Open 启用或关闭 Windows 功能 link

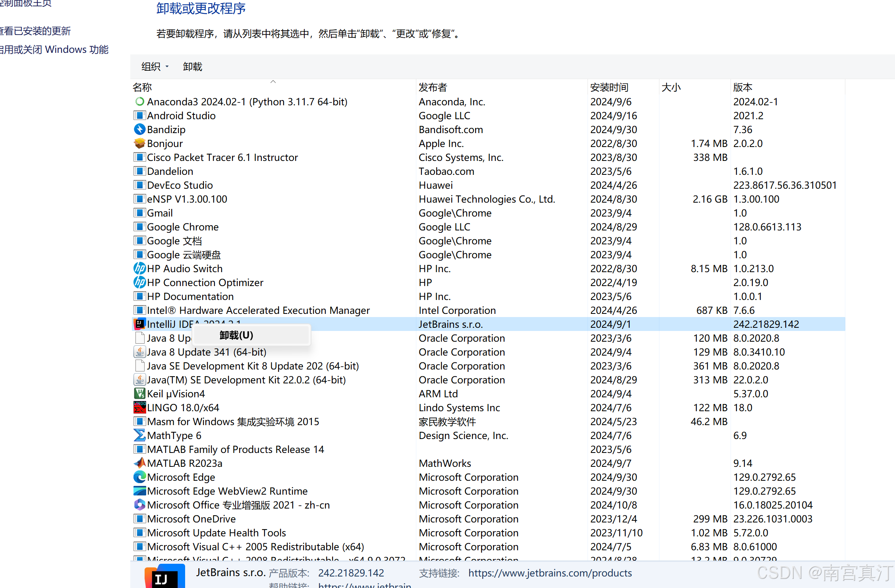click(54, 50)
